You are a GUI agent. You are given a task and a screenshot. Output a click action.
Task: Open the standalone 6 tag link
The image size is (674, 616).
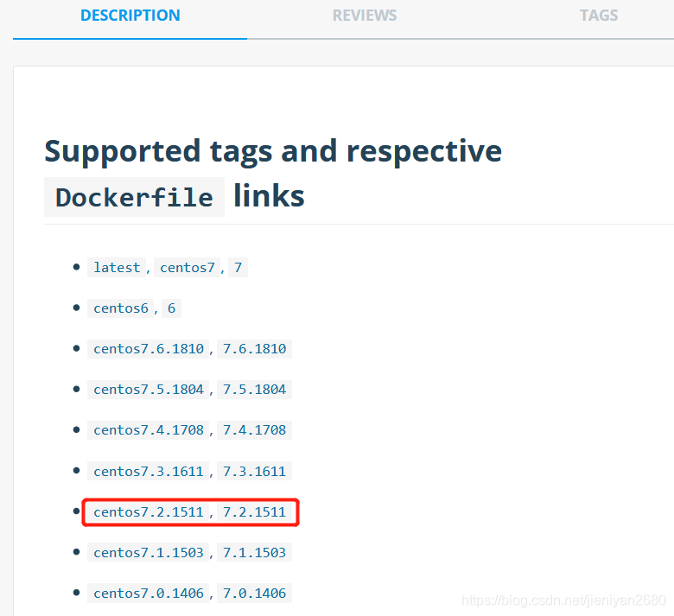pyautogui.click(x=171, y=308)
